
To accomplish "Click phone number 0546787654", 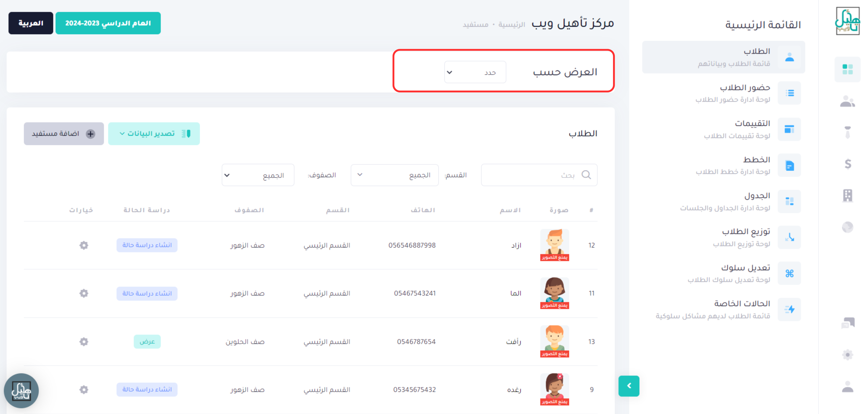I will (416, 342).
